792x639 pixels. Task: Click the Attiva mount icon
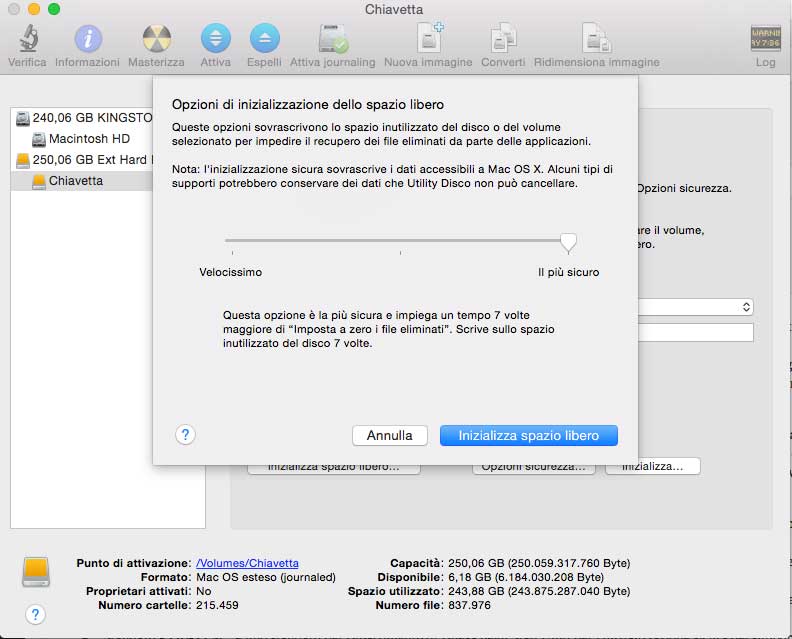coord(215,40)
